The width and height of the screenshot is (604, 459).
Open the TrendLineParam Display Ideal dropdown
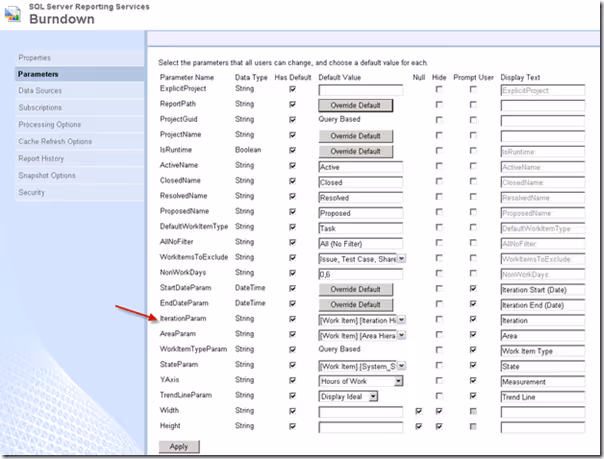click(x=373, y=397)
